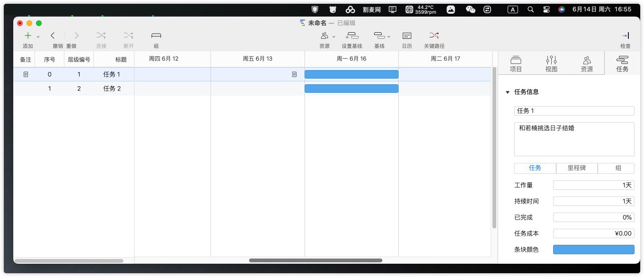Collapse the 任务信息 disclosure triangle
Viewport: 644px width, 277px height.
508,92
